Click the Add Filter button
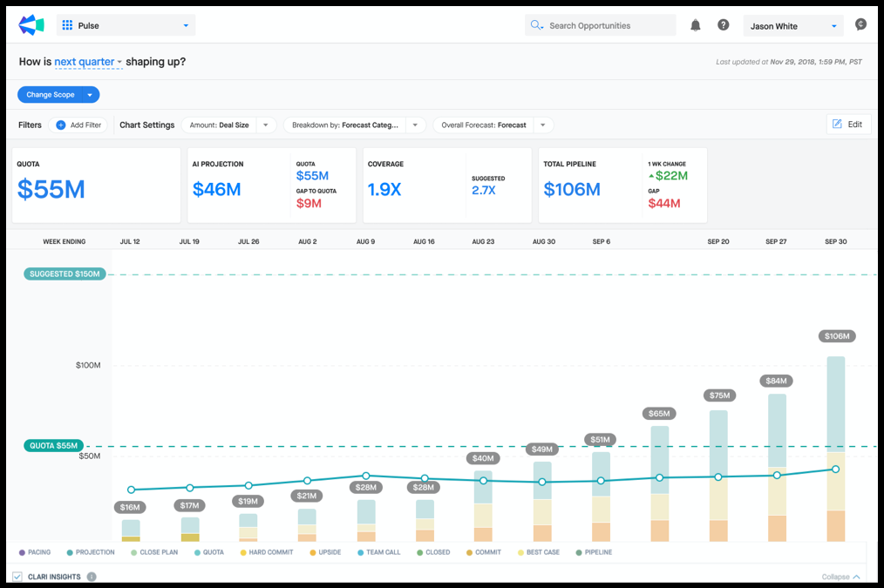Image resolution: width=884 pixels, height=588 pixels. point(78,125)
